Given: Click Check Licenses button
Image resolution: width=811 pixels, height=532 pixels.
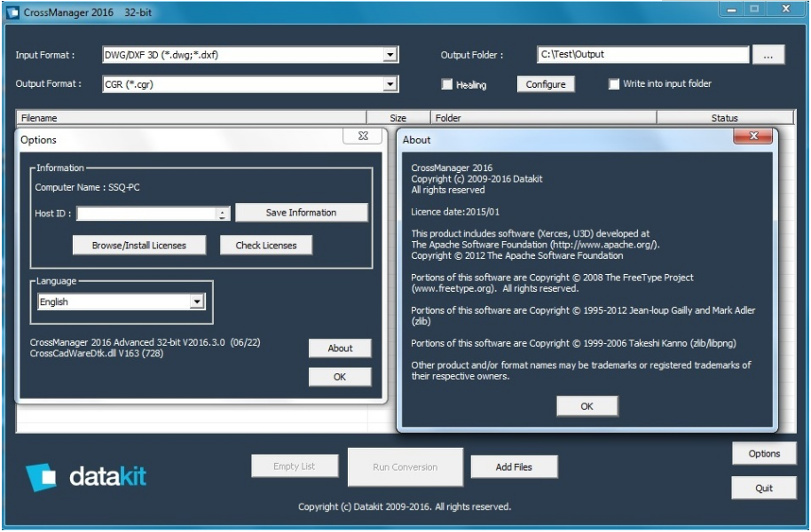Looking at the screenshot, I should pyautogui.click(x=266, y=245).
